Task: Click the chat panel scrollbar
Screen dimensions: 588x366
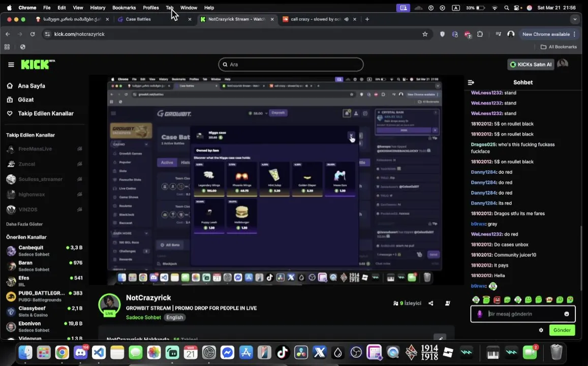Action: (581, 259)
